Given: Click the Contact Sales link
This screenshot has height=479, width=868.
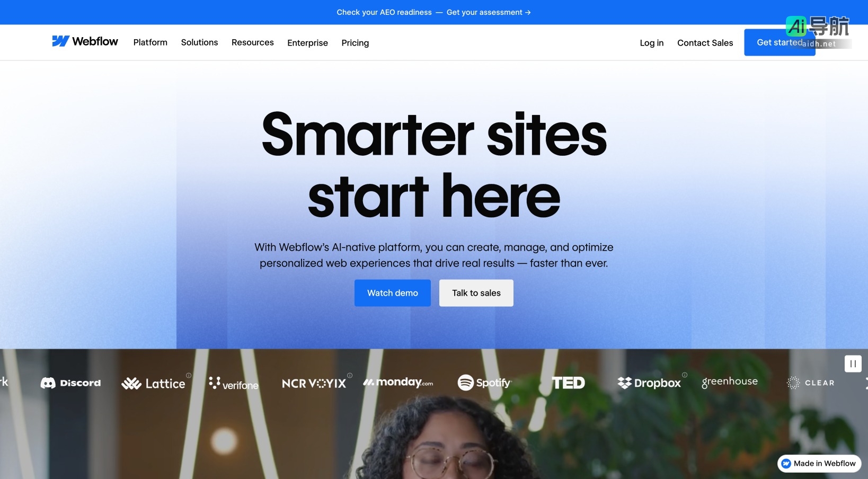Looking at the screenshot, I should coord(705,43).
